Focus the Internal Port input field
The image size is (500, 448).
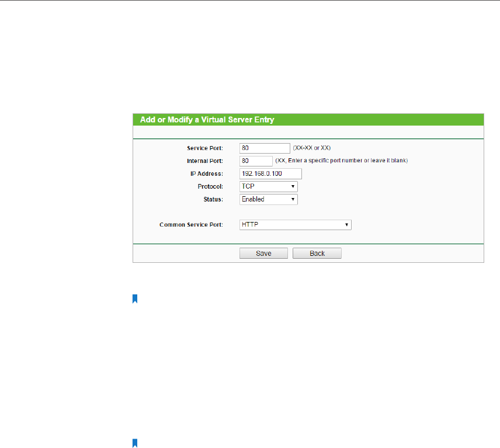click(256, 161)
